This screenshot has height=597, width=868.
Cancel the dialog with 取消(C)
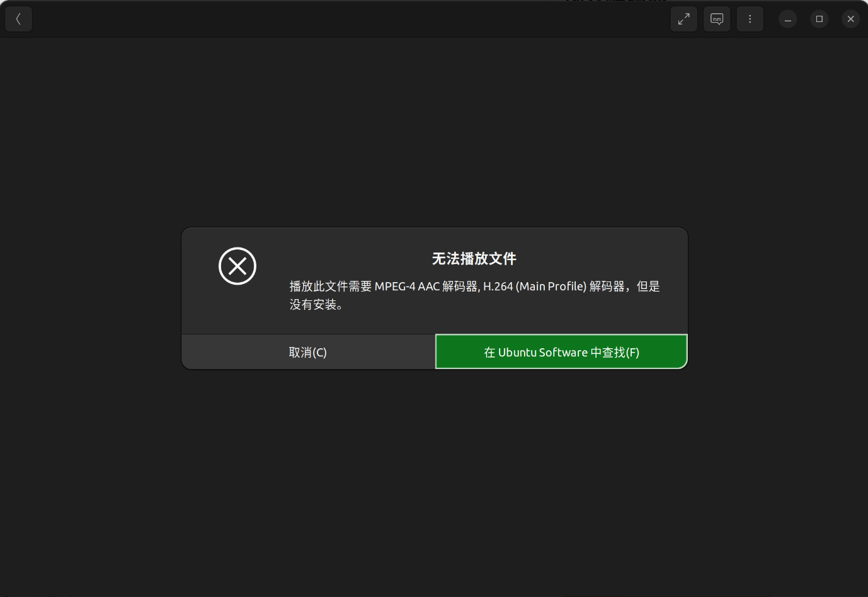[308, 352]
